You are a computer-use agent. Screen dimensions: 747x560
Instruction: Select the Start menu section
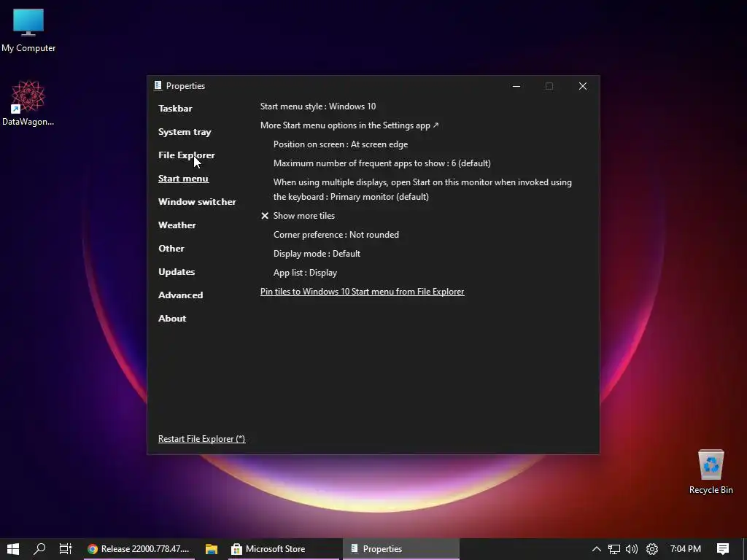click(x=183, y=179)
